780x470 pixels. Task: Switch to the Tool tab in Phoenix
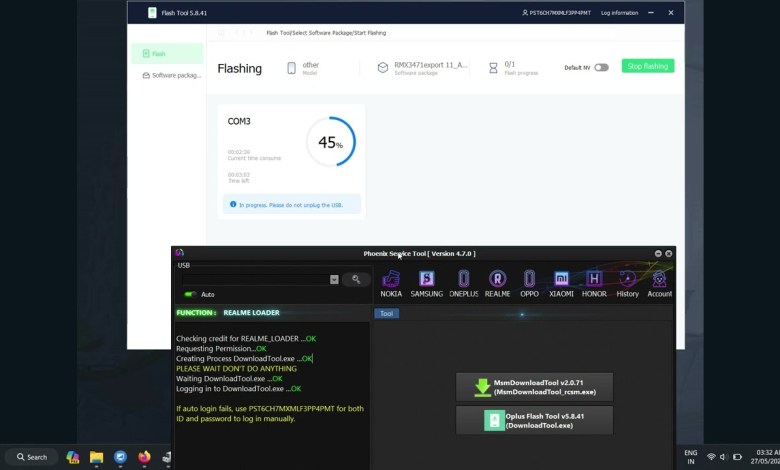click(387, 313)
